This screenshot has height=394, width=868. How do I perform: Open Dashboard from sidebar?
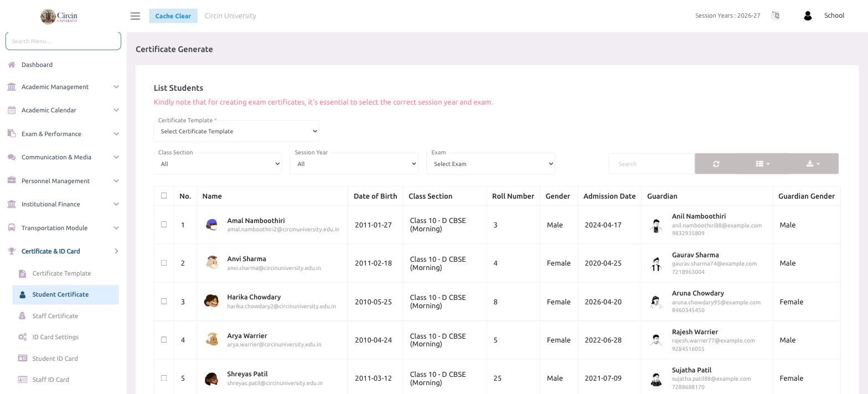pyautogui.click(x=37, y=65)
